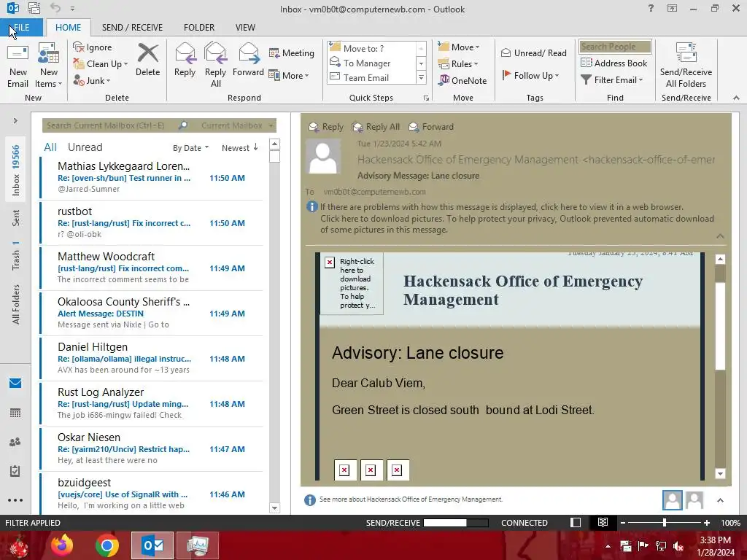This screenshot has width=747, height=560.
Task: Click the muted volume tray icon
Action: click(x=678, y=545)
